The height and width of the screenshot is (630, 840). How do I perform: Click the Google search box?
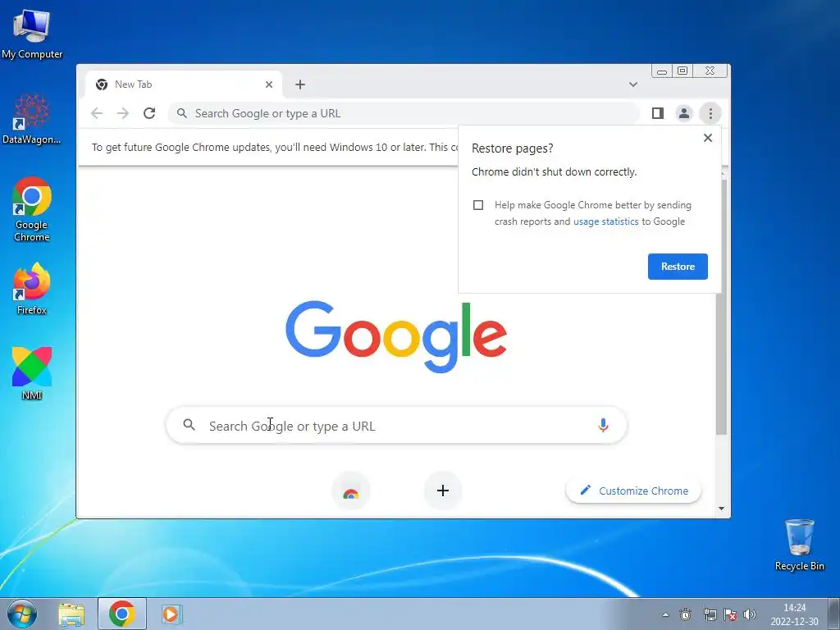pyautogui.click(x=396, y=426)
